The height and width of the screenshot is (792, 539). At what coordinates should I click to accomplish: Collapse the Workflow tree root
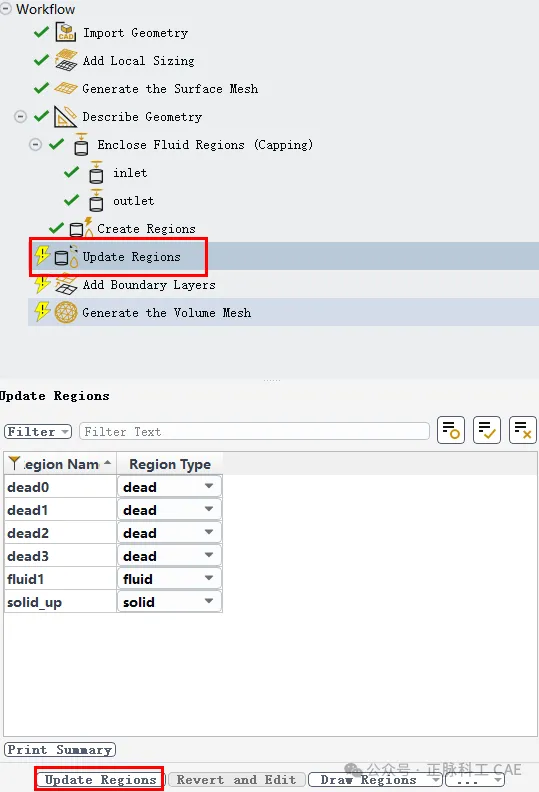coord(6,9)
